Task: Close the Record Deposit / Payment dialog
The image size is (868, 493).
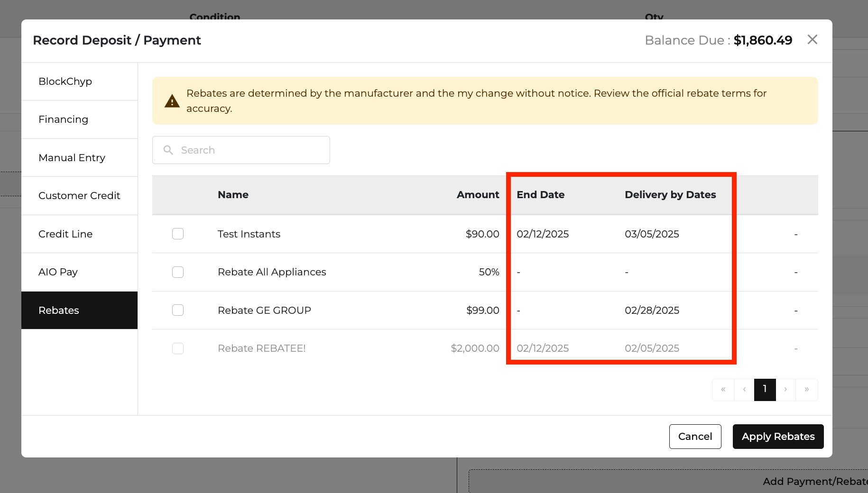Action: point(812,40)
